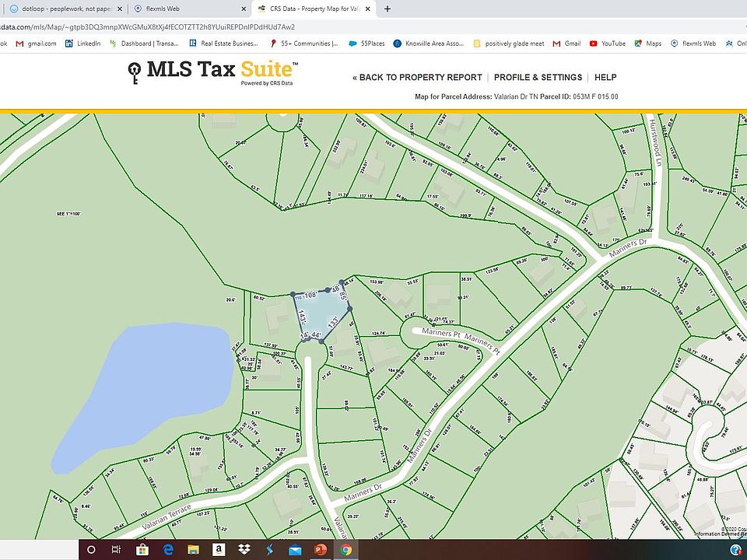Viewport: 747px width, 560px height.
Task: Open Task View from the taskbar
Action: pyautogui.click(x=116, y=550)
